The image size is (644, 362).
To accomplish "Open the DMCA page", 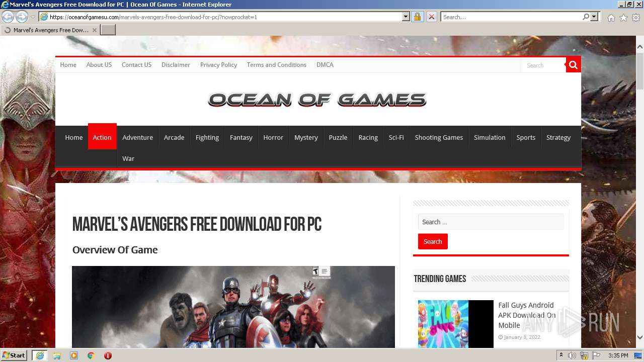I will tap(325, 65).
